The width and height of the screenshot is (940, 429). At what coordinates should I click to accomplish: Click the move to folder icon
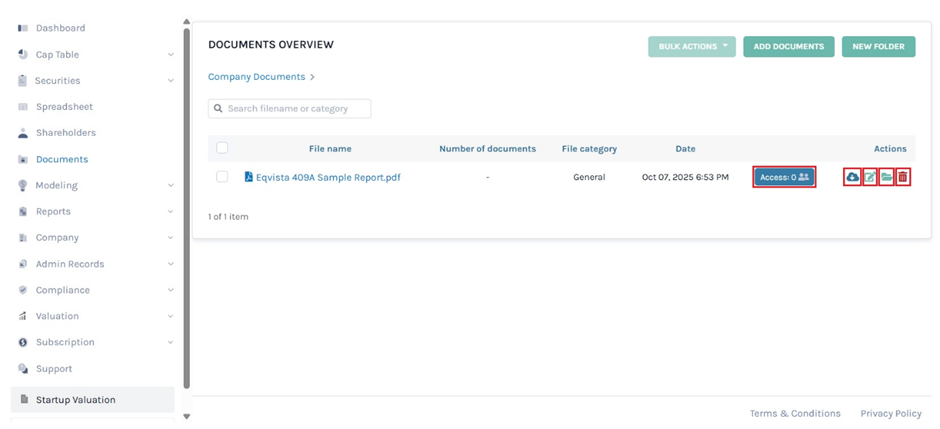[x=886, y=177]
